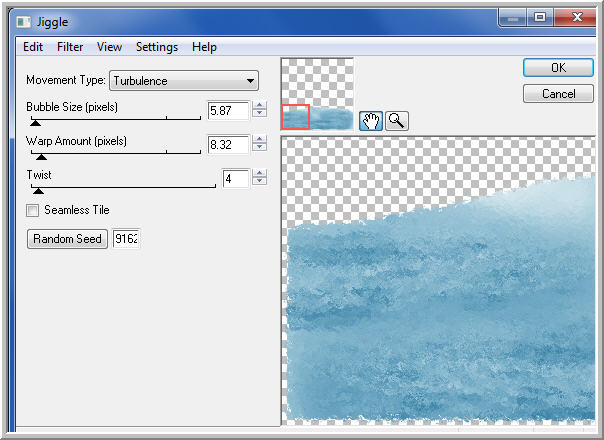Minimize the Jiggle window
The width and height of the screenshot is (604, 440).
tap(513, 18)
